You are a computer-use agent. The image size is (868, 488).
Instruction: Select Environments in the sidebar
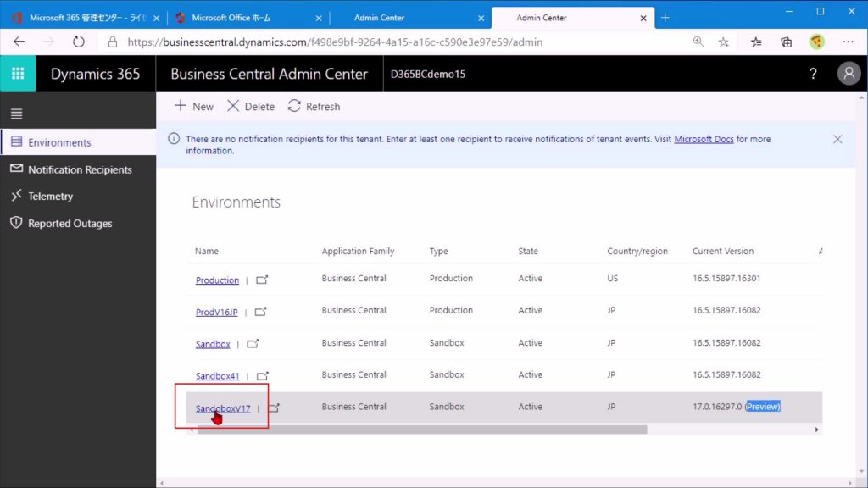(x=78, y=142)
